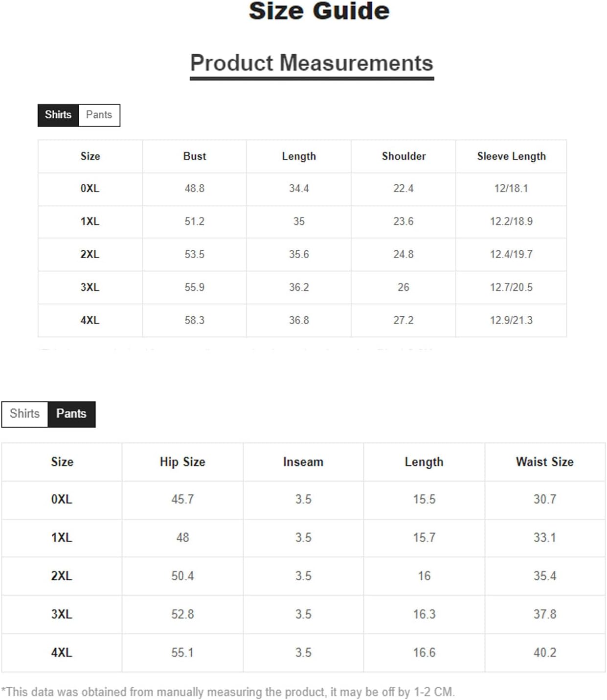
Task: Select the Sleeve Length column header
Action: click(x=511, y=156)
